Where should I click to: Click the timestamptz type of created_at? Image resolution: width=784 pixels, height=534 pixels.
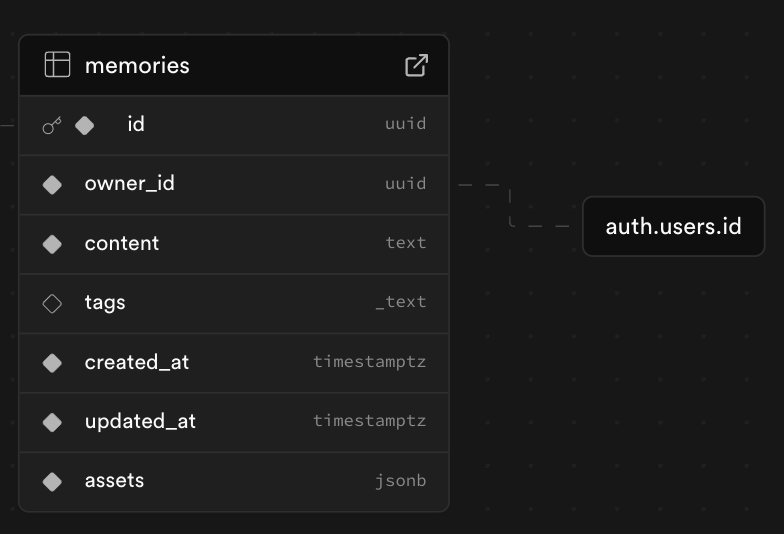[x=369, y=362]
